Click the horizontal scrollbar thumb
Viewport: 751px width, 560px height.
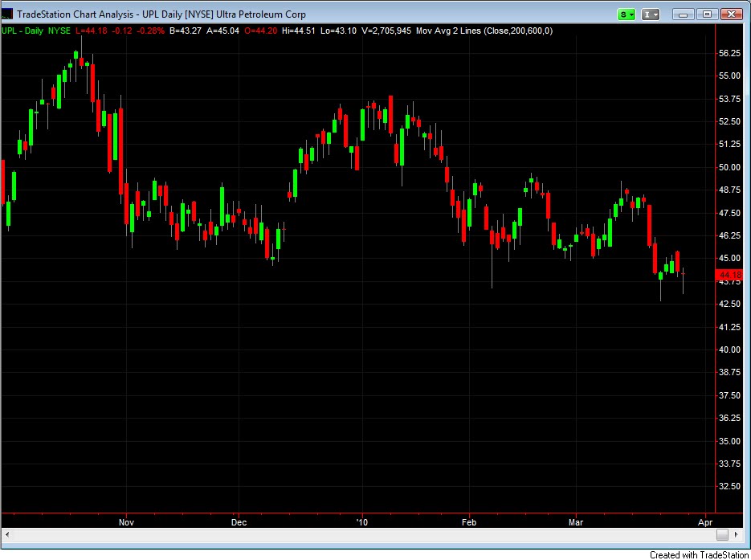point(722,534)
